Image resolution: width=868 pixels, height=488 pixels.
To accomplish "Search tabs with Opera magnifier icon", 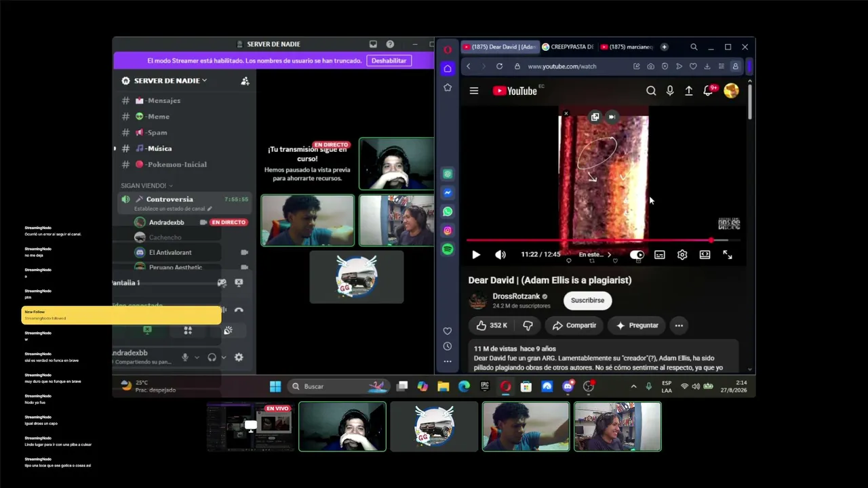I will pyautogui.click(x=694, y=47).
